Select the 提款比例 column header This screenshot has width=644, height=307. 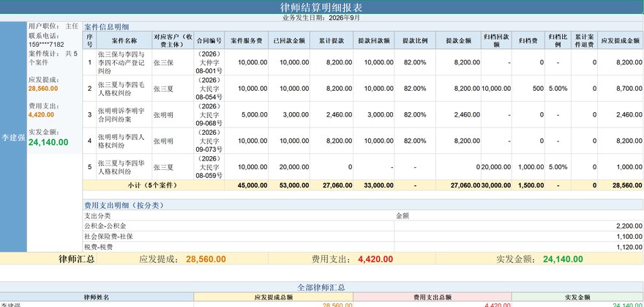415,41
